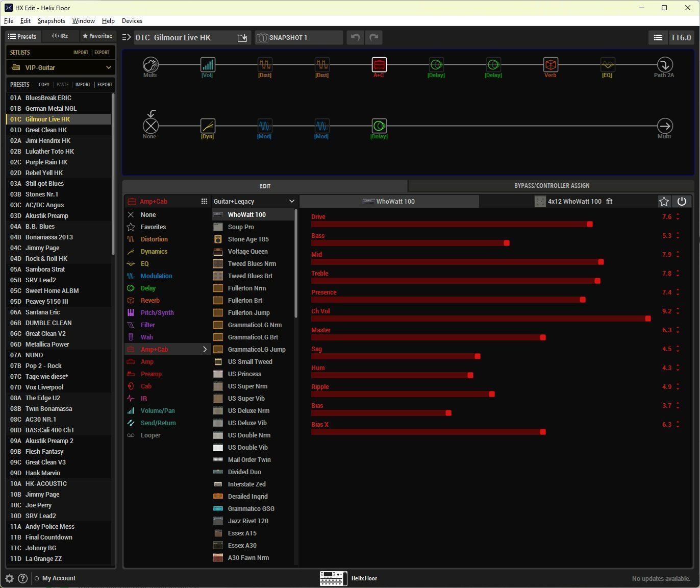Adjust the Drive value stepper

[x=678, y=217]
